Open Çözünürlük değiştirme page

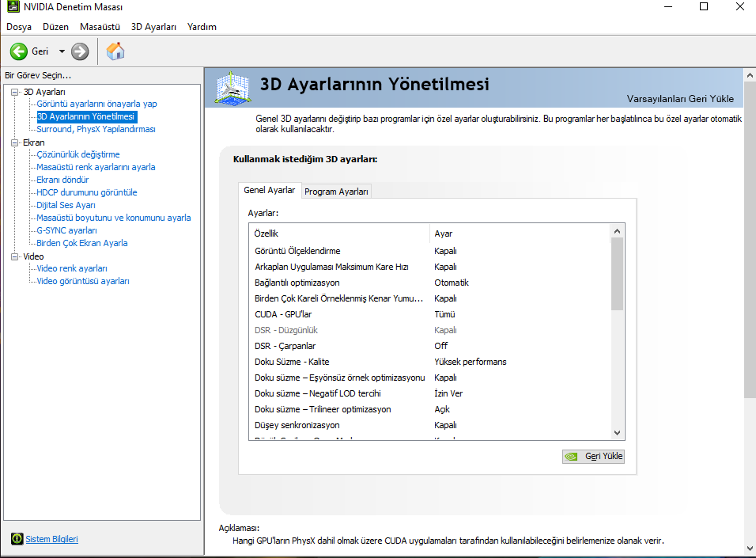click(78, 154)
